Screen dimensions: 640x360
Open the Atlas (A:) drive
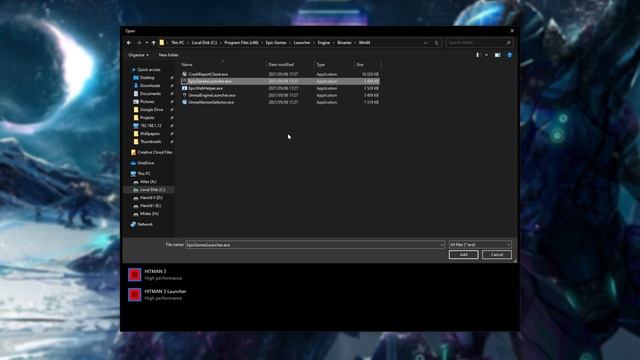[x=148, y=182]
